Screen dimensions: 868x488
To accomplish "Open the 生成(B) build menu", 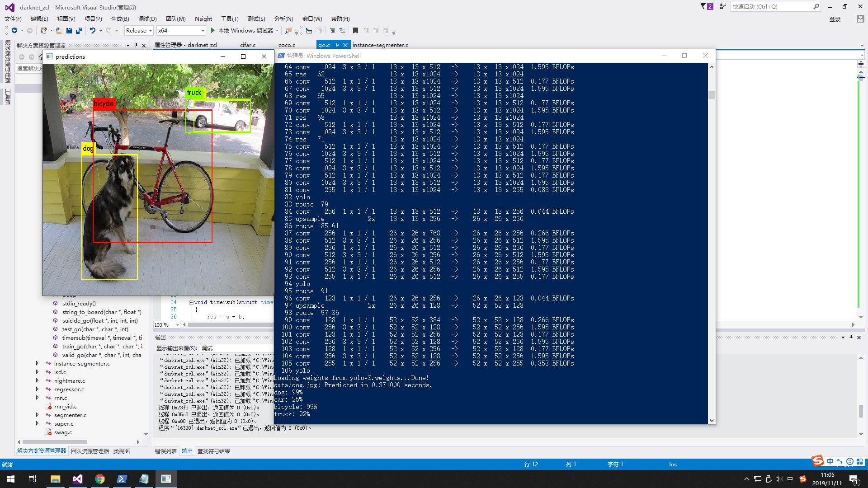I will (120, 19).
